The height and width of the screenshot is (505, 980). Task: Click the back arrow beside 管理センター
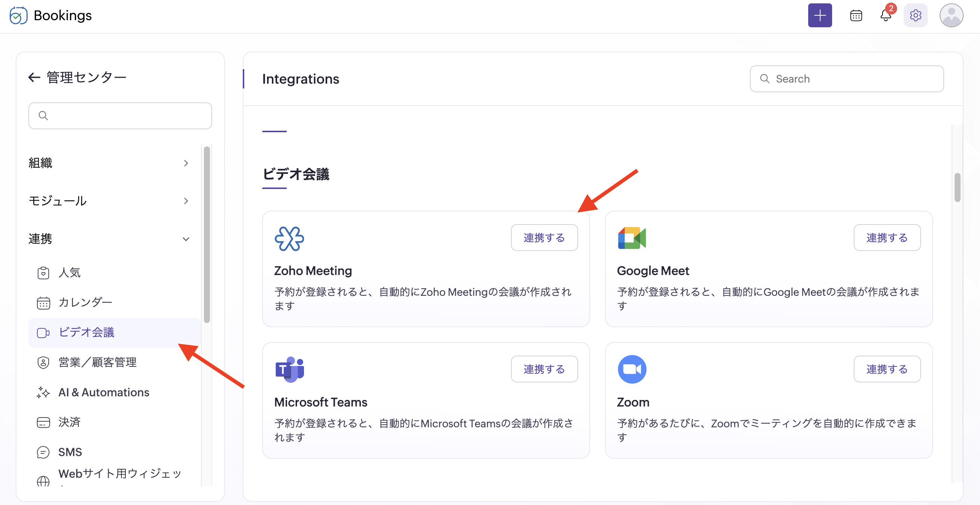coord(34,78)
